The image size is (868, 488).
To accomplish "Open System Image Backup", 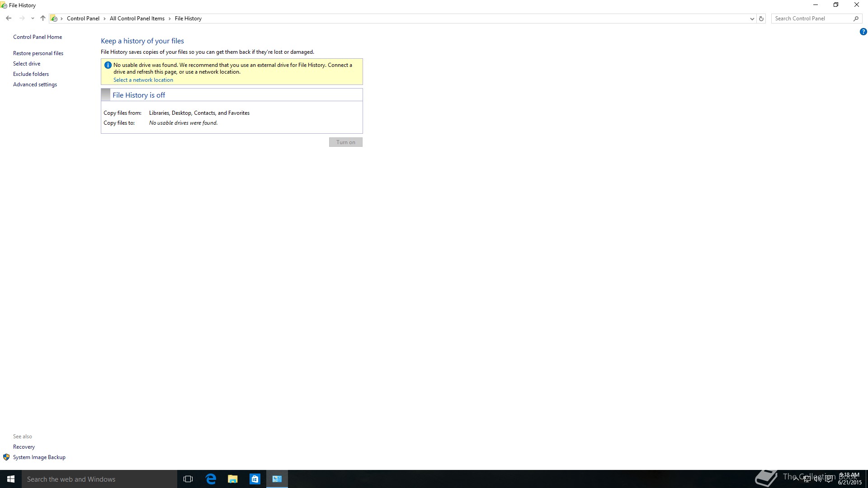I will click(x=39, y=457).
